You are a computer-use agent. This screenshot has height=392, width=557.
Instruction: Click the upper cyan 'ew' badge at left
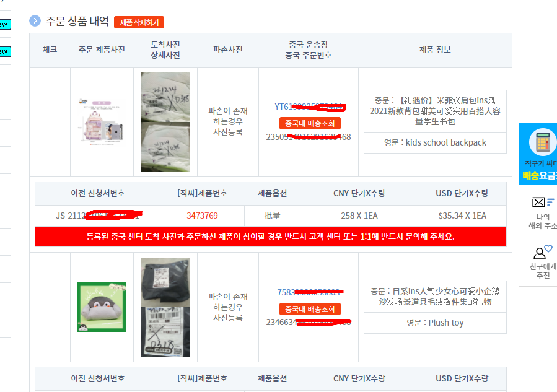tap(5, 24)
